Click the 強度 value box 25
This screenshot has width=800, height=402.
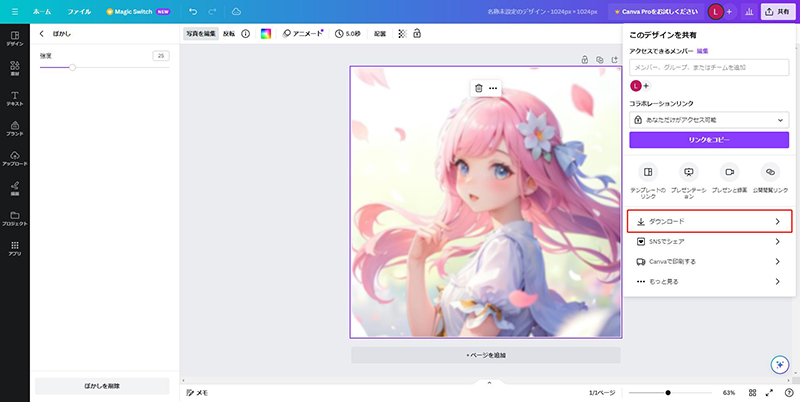[161, 56]
